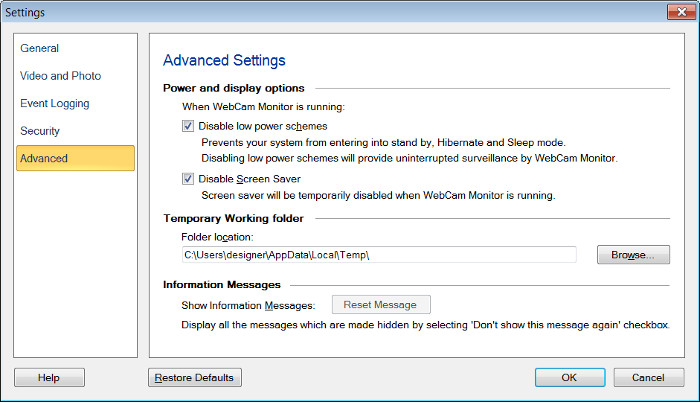
Task: Confirm the settings with OK
Action: pos(569,377)
